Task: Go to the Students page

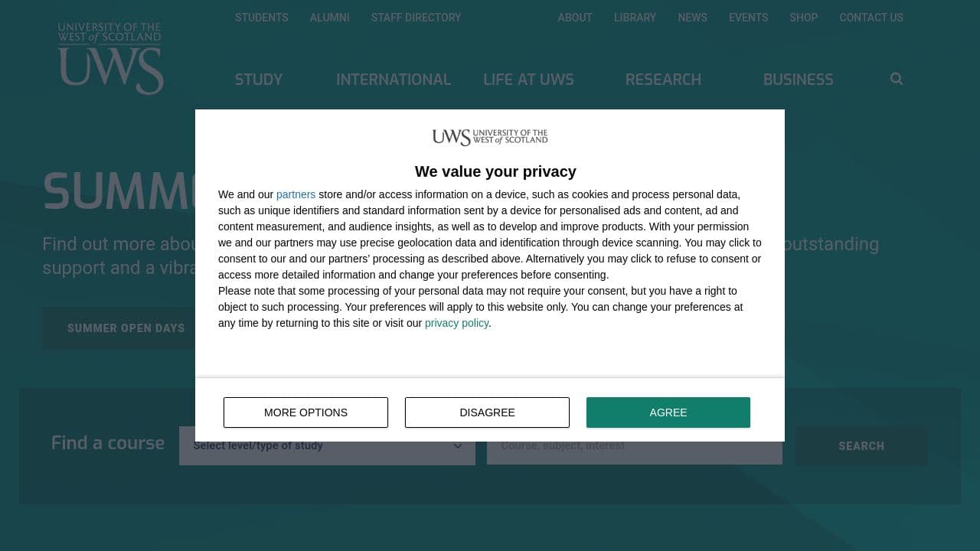Action: [262, 18]
